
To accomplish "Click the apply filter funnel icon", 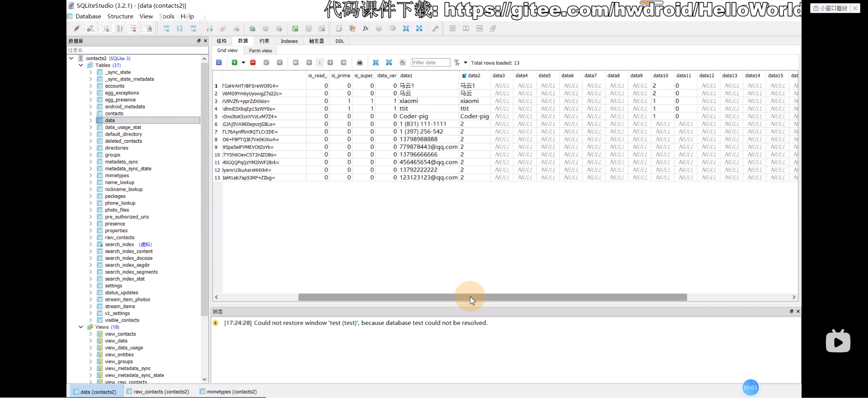I will click(x=457, y=62).
